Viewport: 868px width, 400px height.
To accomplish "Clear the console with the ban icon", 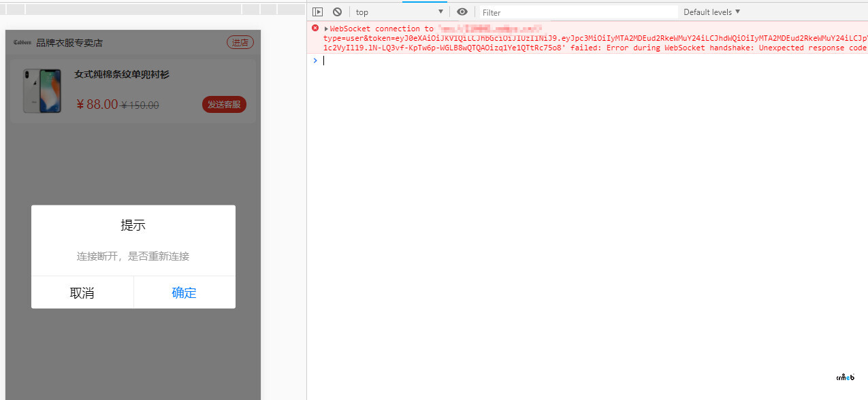I will 337,12.
